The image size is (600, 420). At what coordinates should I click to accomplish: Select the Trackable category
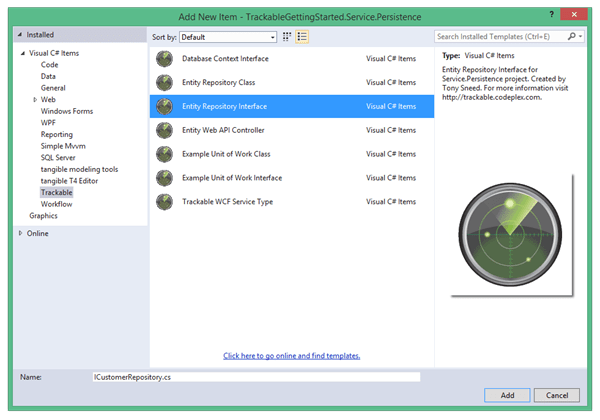click(57, 191)
